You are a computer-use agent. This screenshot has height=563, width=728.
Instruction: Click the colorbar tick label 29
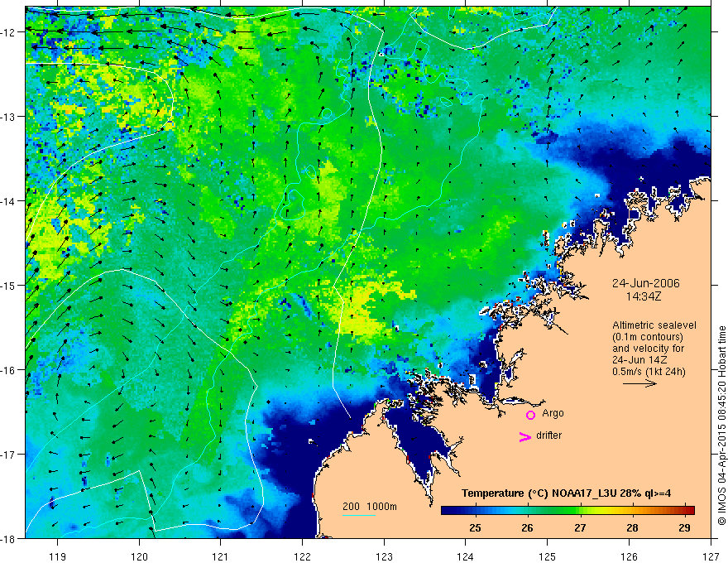(684, 527)
